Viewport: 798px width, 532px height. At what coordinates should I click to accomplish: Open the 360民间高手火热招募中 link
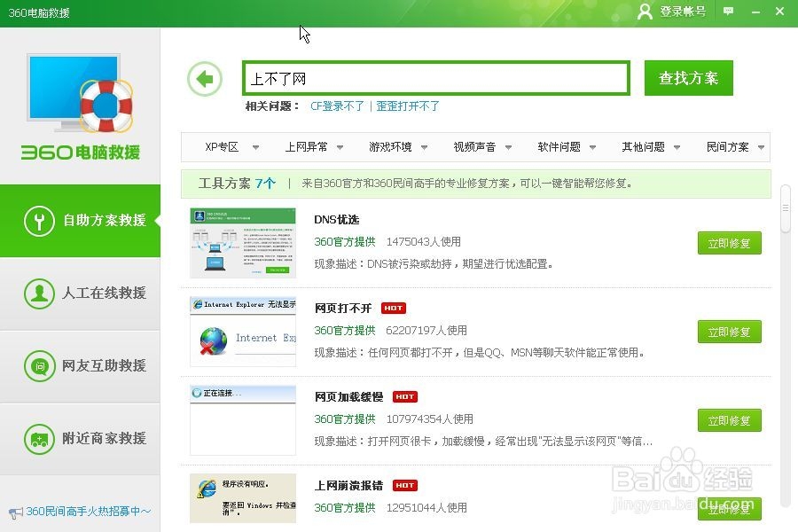point(89,511)
